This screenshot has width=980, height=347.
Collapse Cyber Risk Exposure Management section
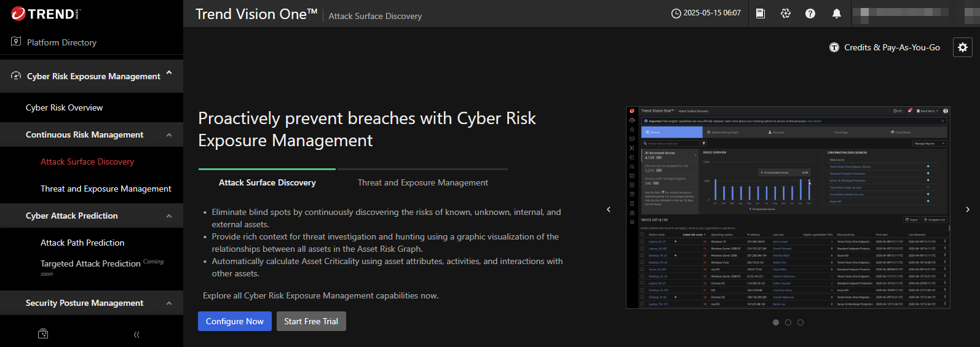pyautogui.click(x=169, y=73)
